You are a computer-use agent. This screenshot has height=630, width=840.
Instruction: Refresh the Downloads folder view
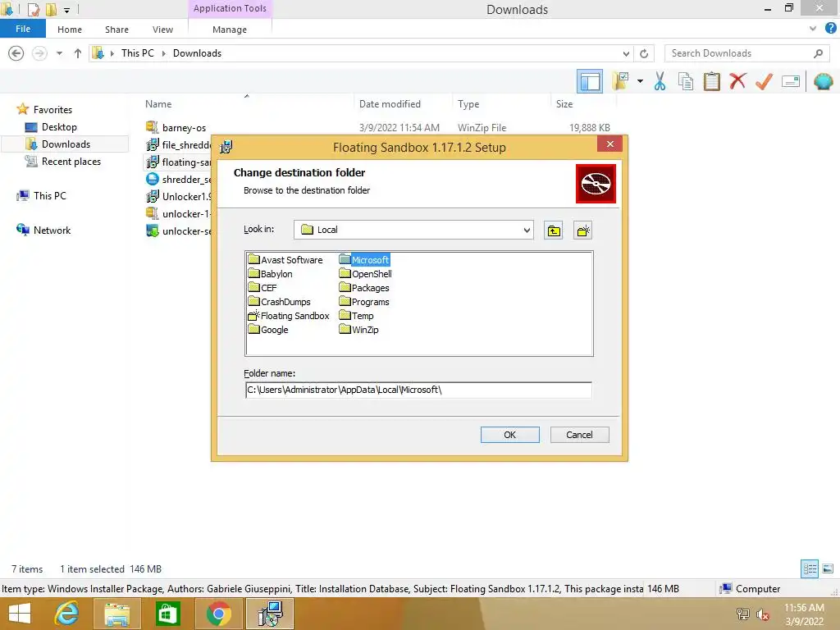[644, 53]
